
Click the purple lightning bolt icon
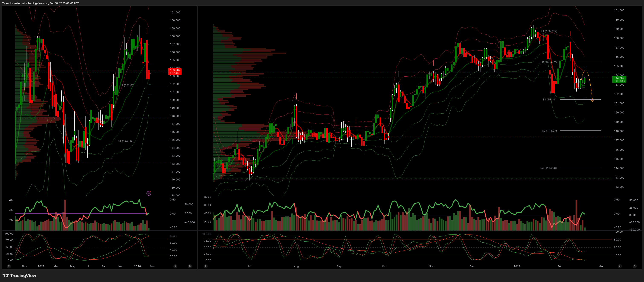pos(149,193)
